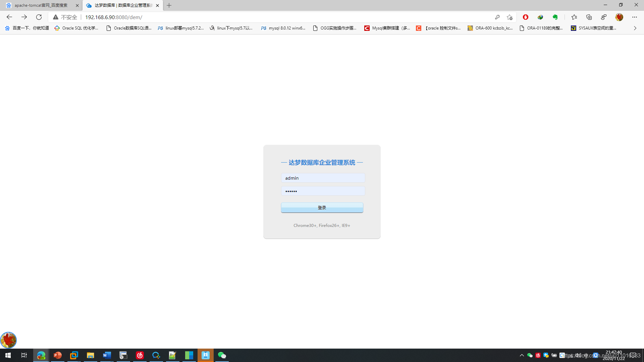Click the admin username field
644x362 pixels.
pyautogui.click(x=323, y=178)
